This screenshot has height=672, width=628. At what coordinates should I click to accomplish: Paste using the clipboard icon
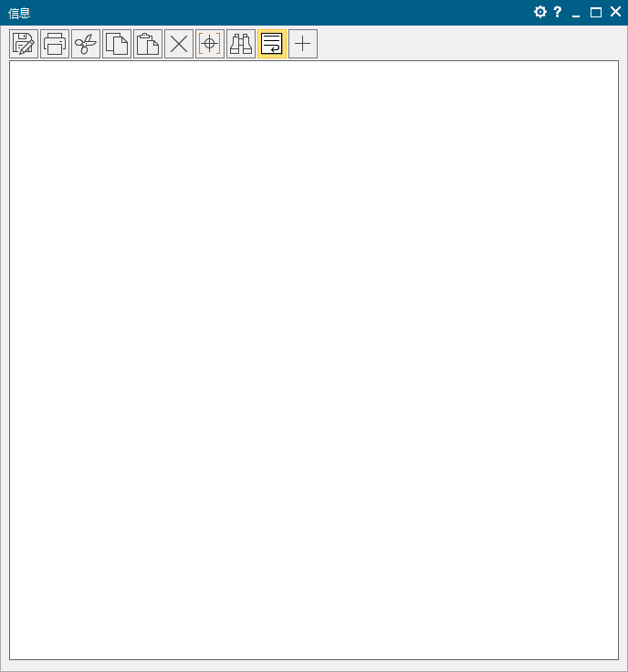pyautogui.click(x=148, y=44)
